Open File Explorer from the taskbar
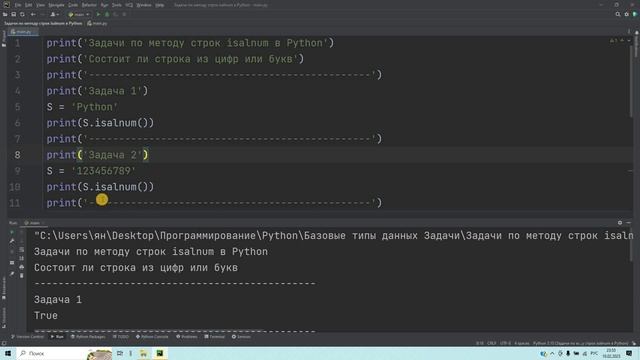 tap(143, 353)
